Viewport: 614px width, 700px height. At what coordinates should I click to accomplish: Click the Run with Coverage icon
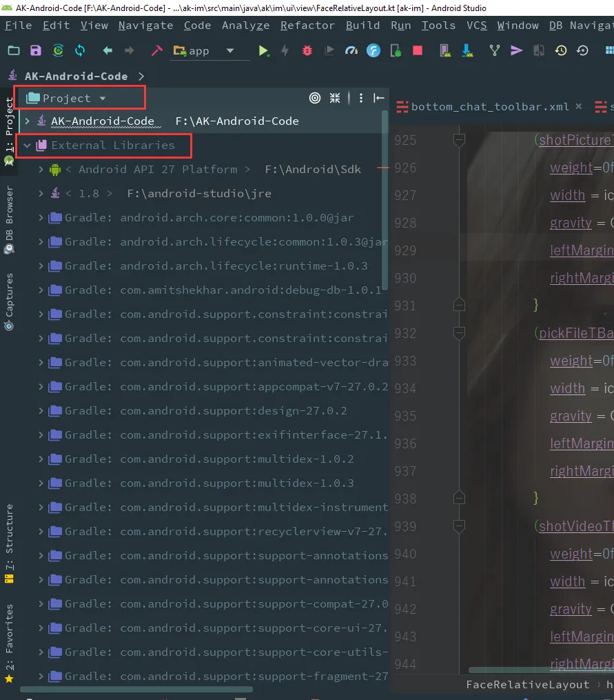[x=329, y=50]
